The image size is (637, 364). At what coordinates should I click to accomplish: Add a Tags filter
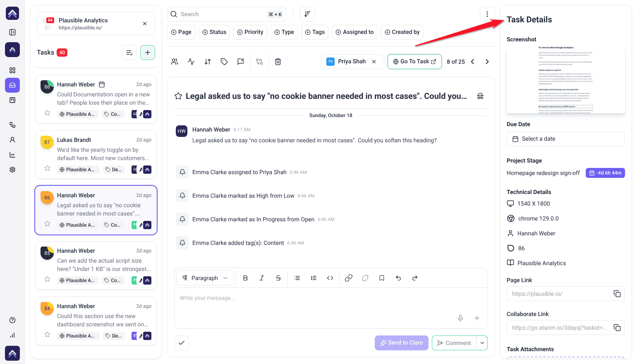point(315,32)
